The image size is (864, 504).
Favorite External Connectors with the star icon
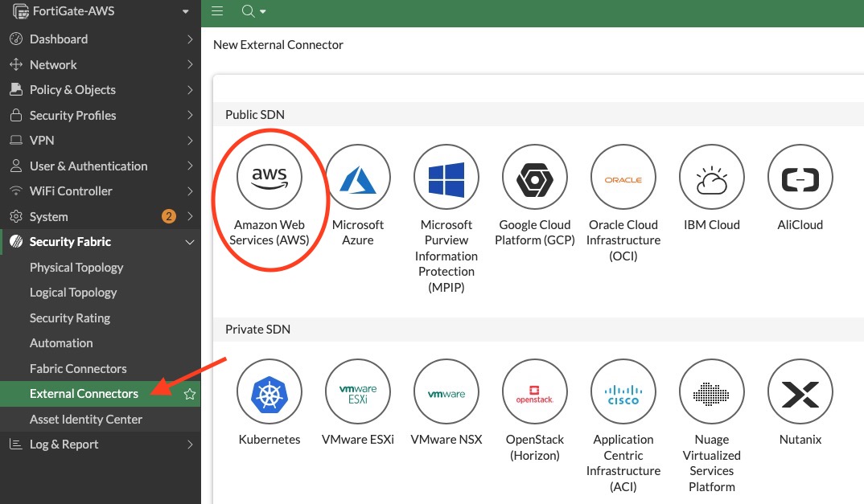tap(190, 394)
